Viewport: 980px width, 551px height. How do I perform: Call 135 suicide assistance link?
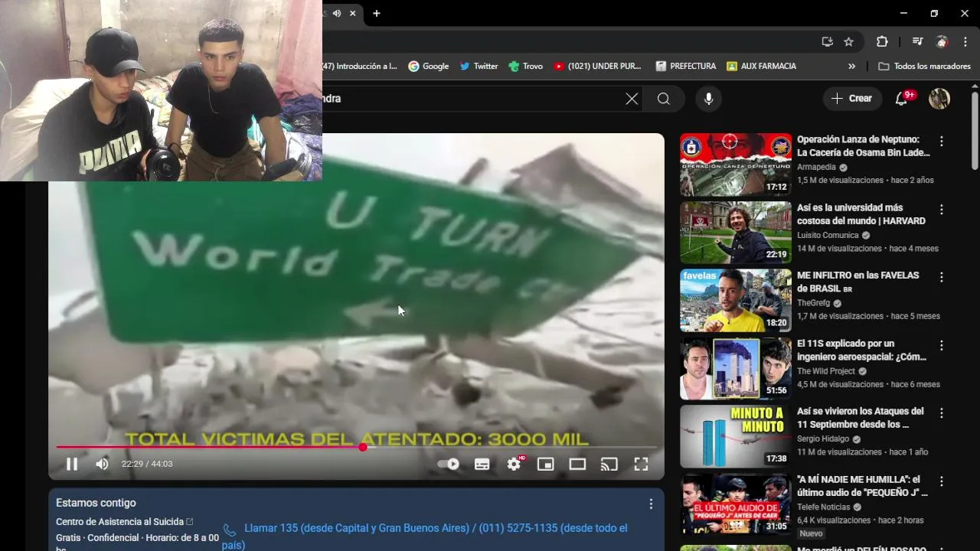click(x=425, y=536)
